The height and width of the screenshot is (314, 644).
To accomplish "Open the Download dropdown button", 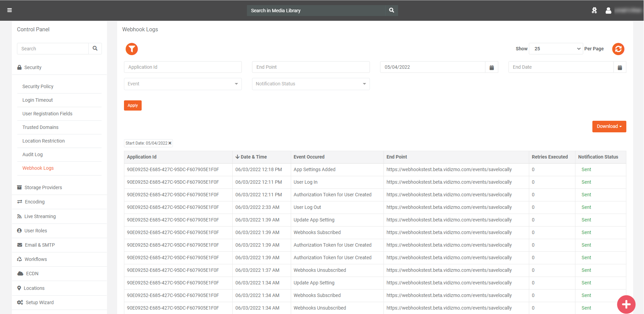I will point(609,127).
